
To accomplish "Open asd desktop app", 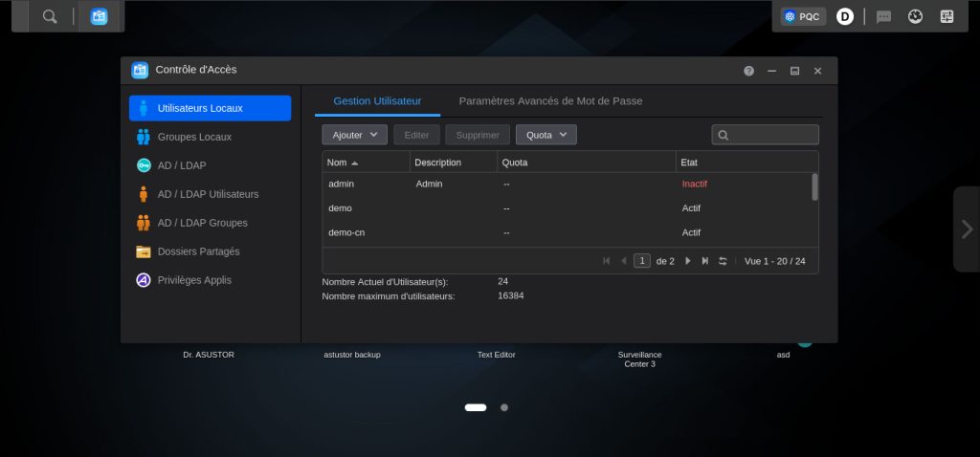I will tap(783, 355).
